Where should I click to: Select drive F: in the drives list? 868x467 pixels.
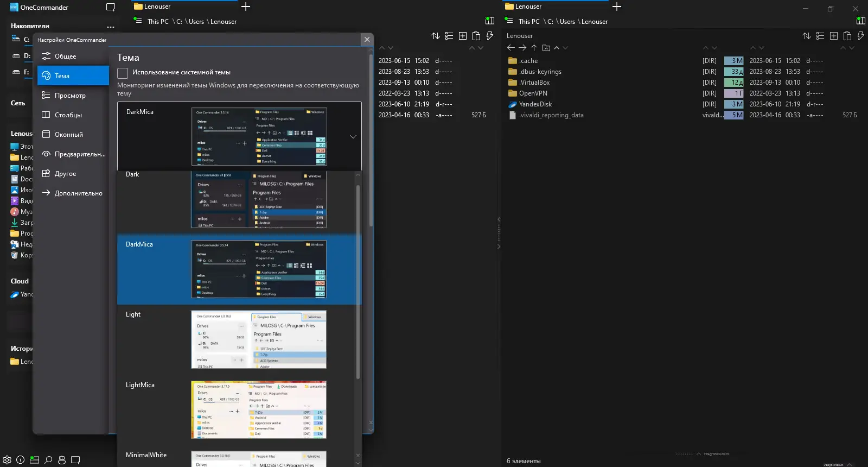[x=22, y=72]
